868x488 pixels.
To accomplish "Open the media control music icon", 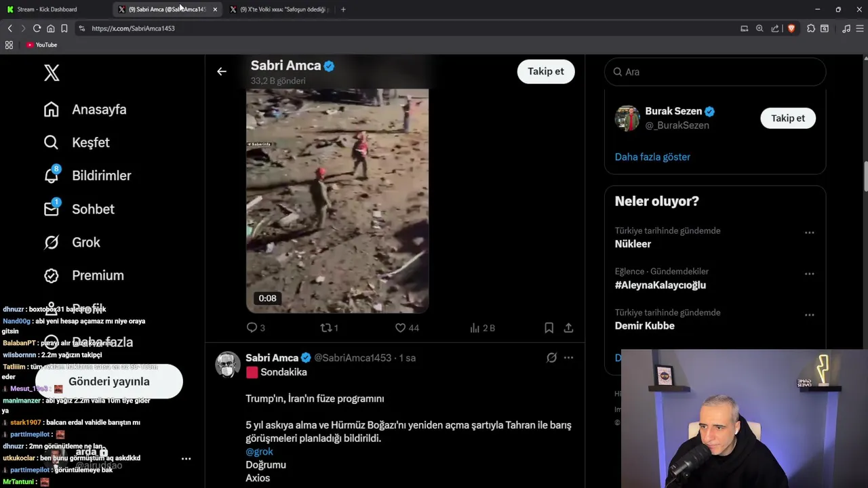I will tap(846, 28).
